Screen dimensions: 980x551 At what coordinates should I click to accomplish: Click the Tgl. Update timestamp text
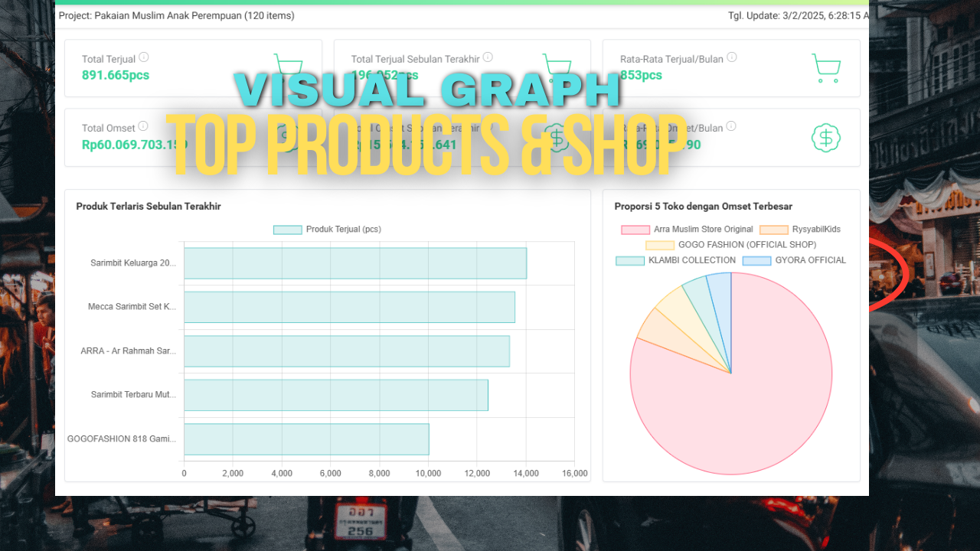[x=799, y=15]
